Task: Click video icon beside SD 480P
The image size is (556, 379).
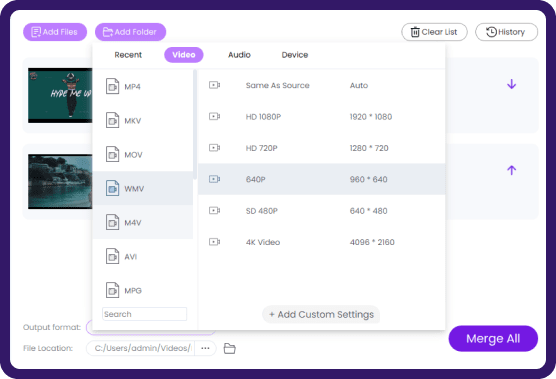Action: click(214, 211)
